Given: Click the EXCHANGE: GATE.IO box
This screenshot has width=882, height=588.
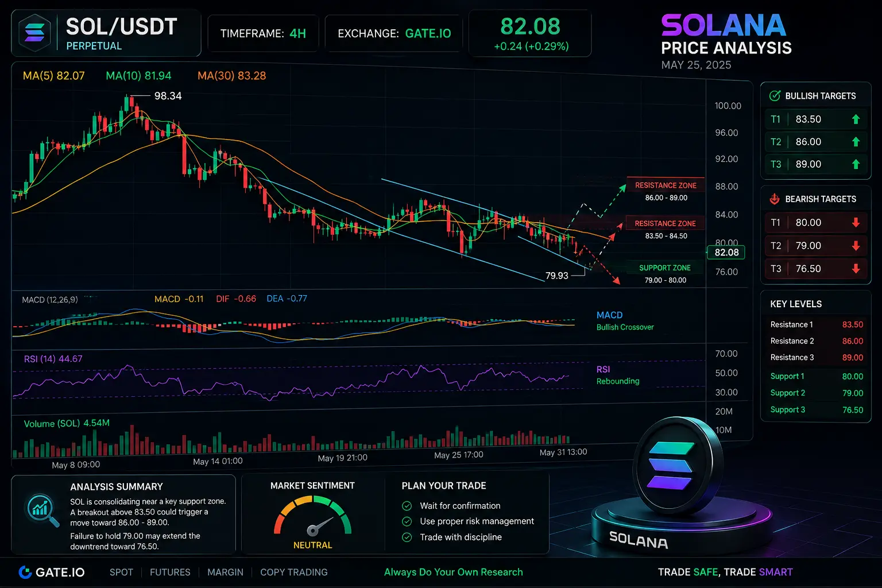Looking at the screenshot, I should point(394,34).
